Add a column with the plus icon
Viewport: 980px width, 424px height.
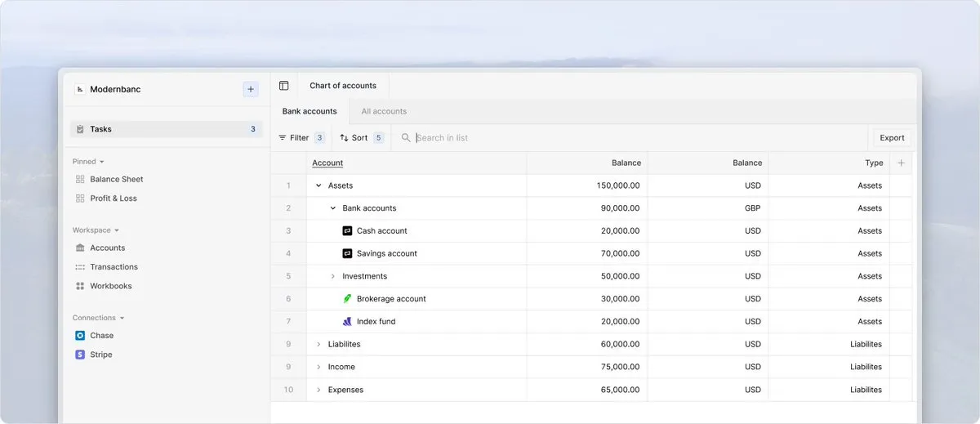pos(902,163)
